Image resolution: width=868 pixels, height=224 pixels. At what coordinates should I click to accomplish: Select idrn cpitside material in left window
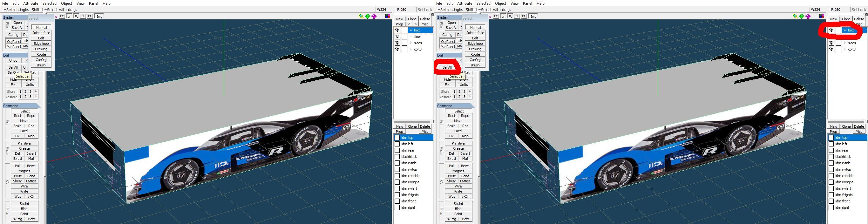(413, 176)
